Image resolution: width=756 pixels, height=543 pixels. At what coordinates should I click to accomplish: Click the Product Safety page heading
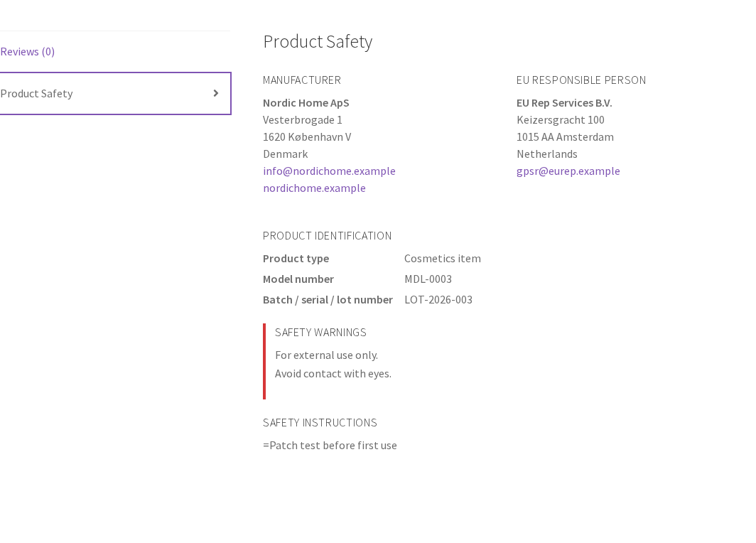point(318,41)
